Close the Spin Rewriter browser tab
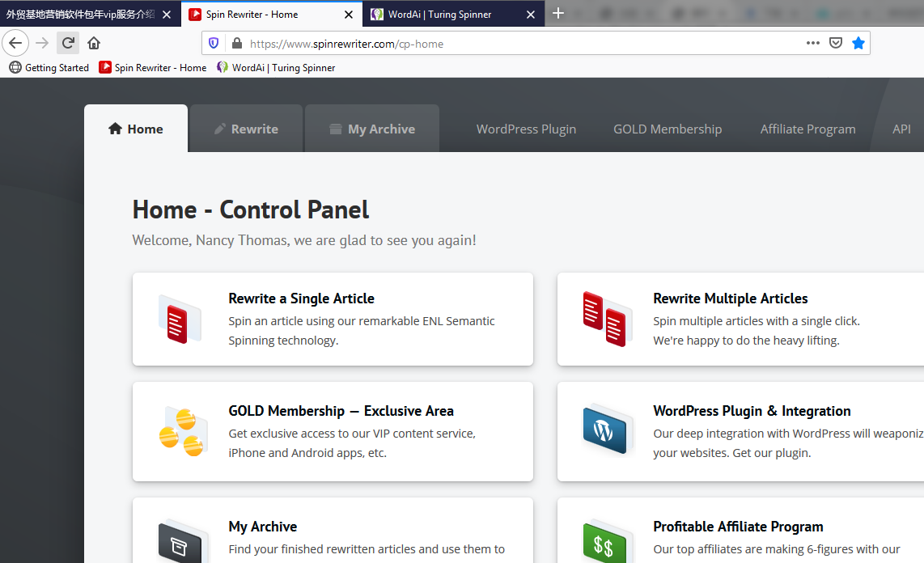Screen dimensions: 924x563 (x=349, y=14)
